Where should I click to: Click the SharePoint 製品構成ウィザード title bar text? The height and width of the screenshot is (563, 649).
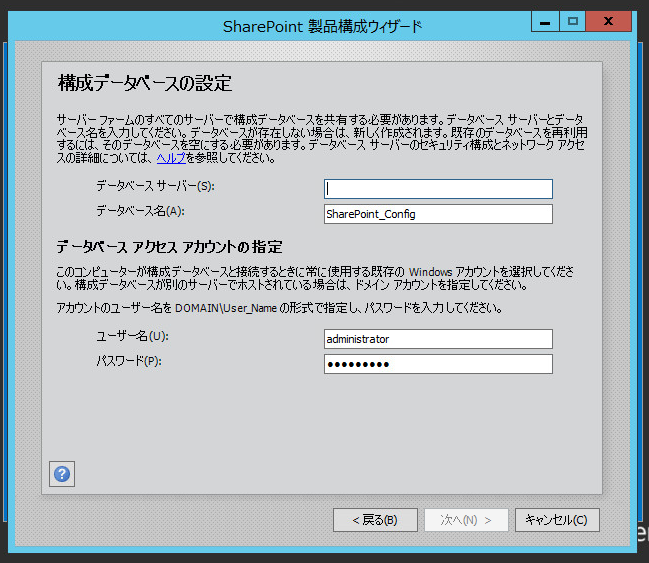click(x=322, y=27)
